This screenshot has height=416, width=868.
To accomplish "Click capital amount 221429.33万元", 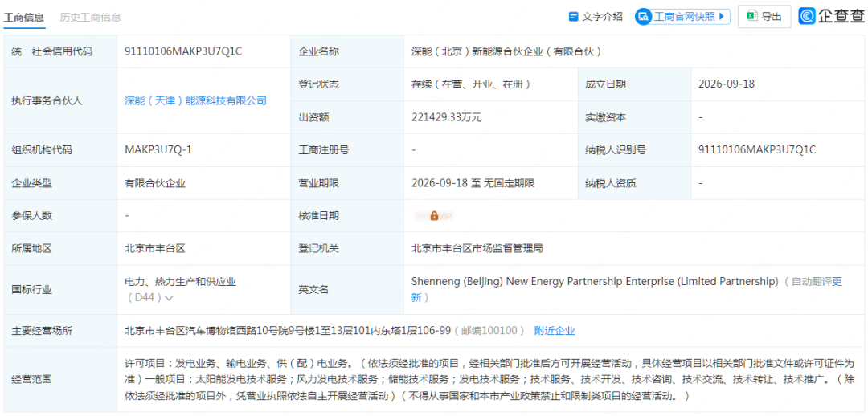I will [x=447, y=117].
